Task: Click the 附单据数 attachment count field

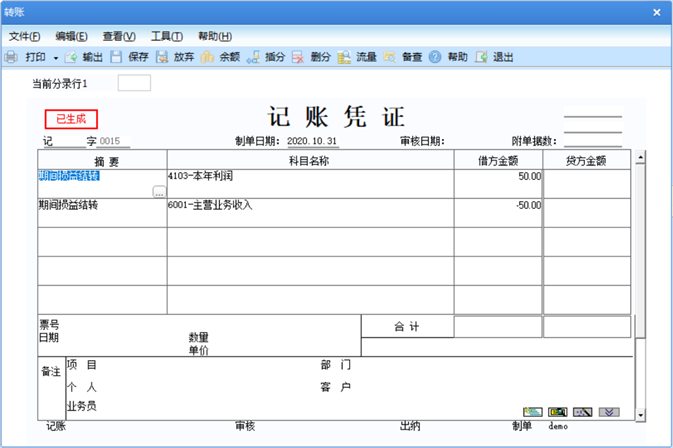Action: tap(593, 140)
